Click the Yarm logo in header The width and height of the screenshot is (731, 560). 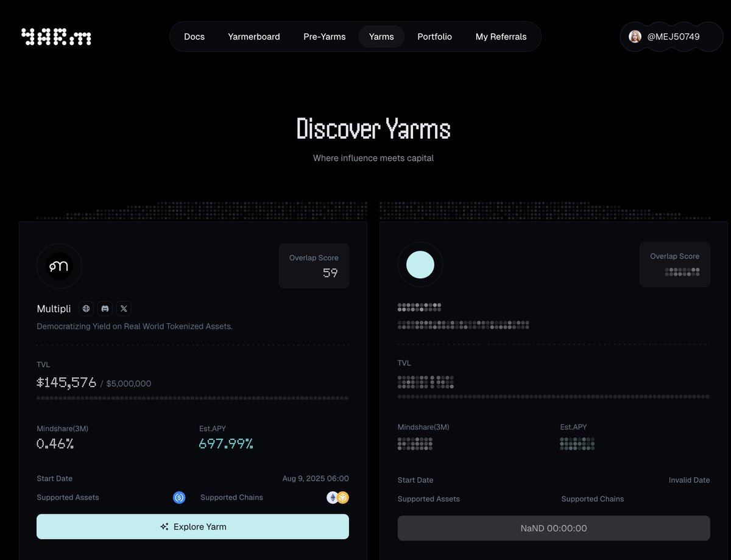coord(56,37)
